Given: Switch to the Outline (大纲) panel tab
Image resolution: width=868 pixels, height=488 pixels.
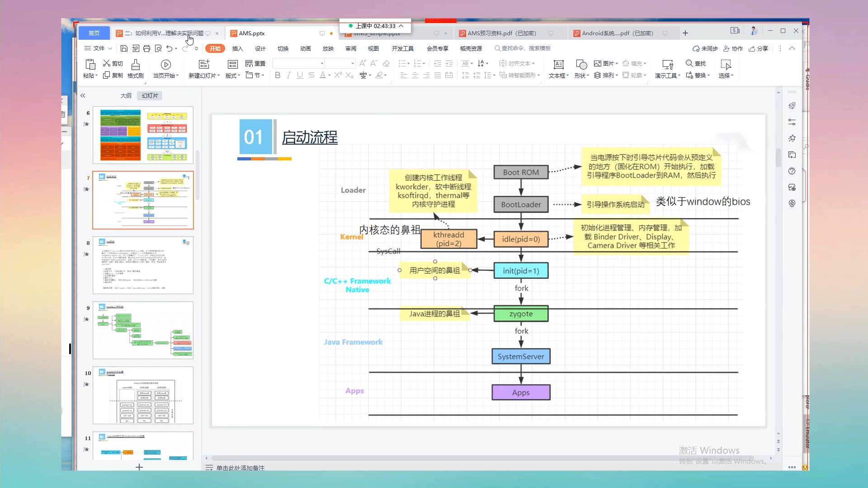Looking at the screenshot, I should [x=126, y=96].
